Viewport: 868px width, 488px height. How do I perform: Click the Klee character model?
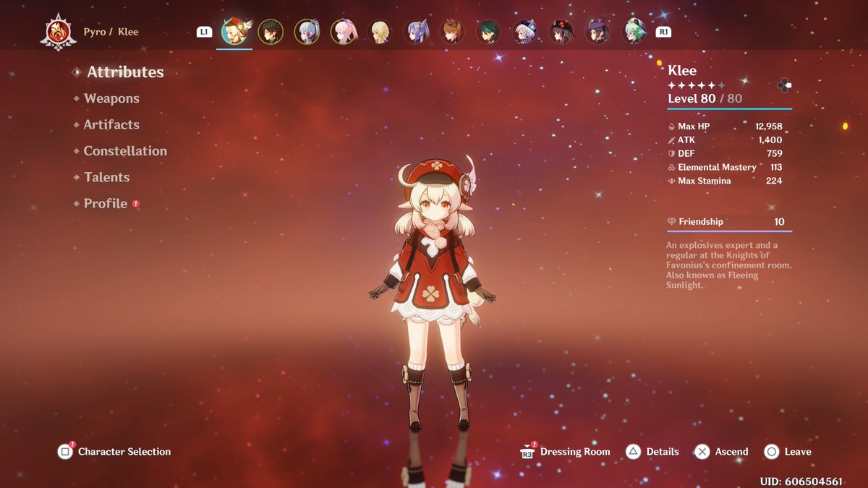433,293
